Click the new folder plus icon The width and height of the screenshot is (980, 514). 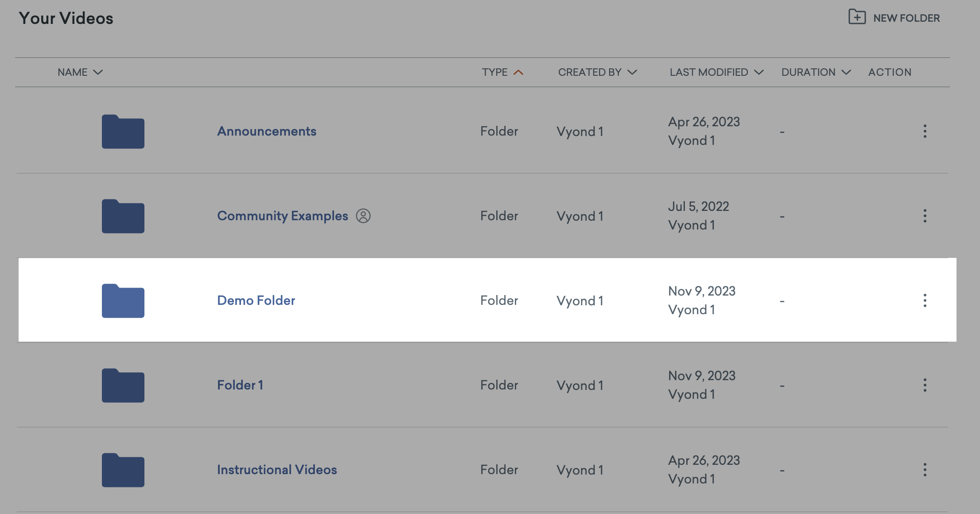[x=858, y=17]
